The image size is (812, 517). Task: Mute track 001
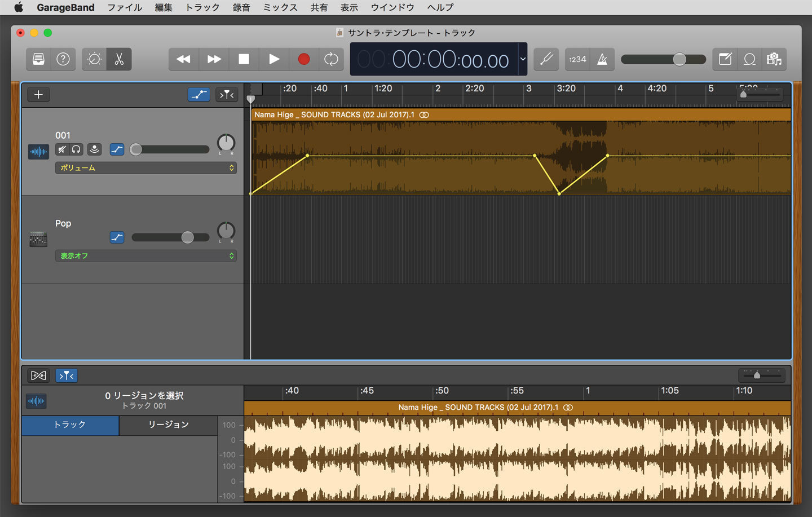tap(61, 149)
